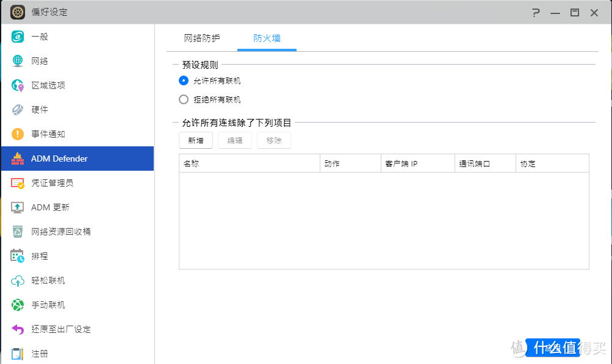Image resolution: width=612 pixels, height=364 pixels.
Task: Click the 手动联机 manual connect icon
Action: (x=18, y=305)
